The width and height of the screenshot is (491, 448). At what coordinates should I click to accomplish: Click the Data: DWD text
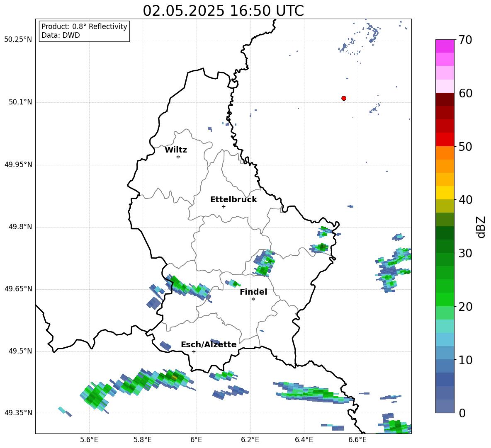[x=61, y=35]
